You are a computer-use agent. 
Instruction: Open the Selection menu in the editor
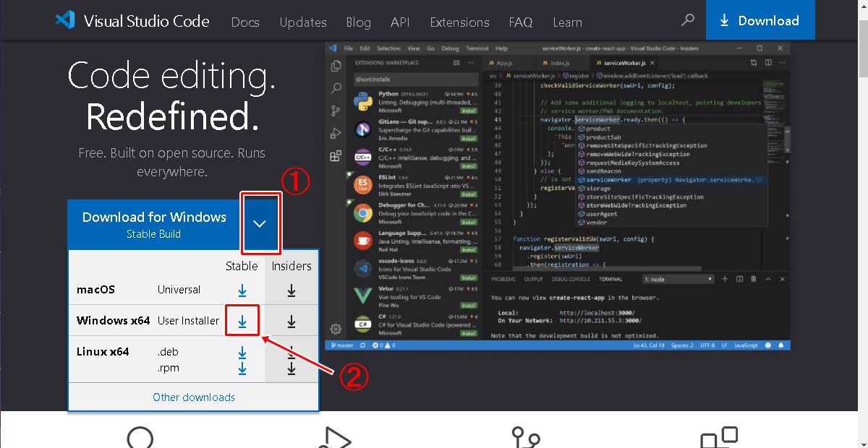(388, 48)
